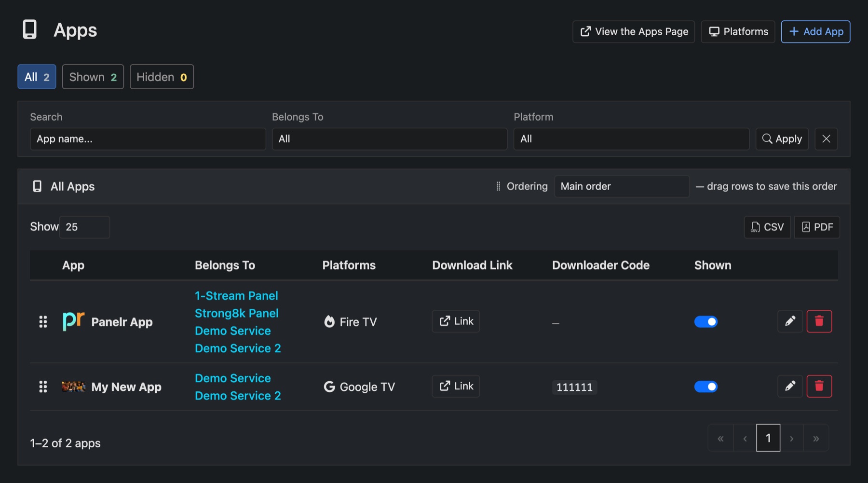868x483 pixels.
Task: Open the Platform filter dropdown
Action: point(631,139)
